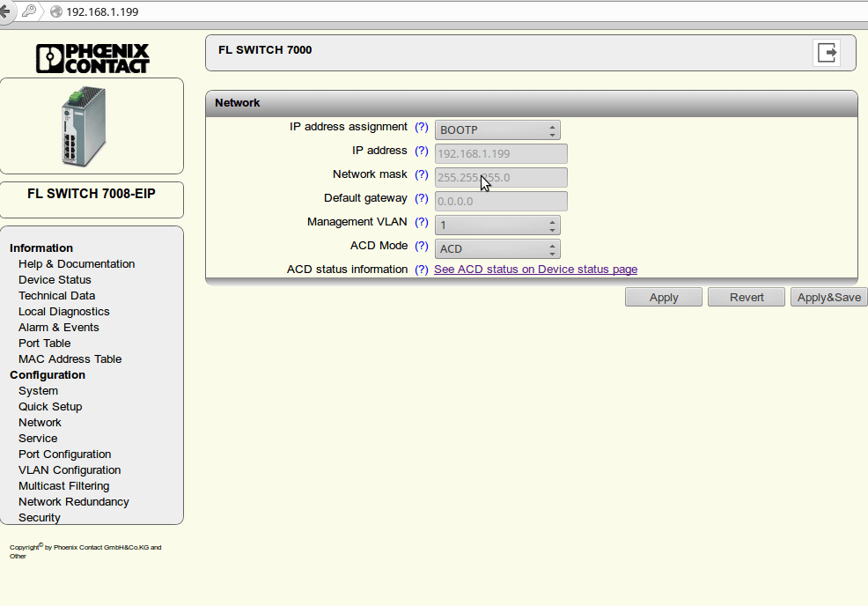Image resolution: width=868 pixels, height=606 pixels.
Task: Click the FL SWITCH 7008-EIP device label
Action: pos(92,194)
